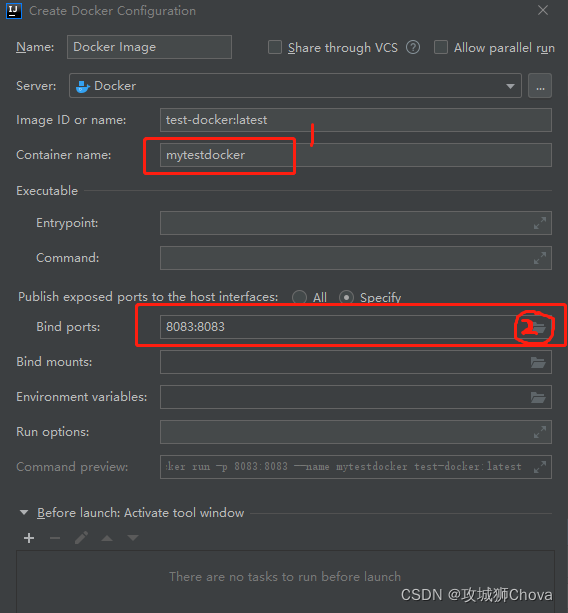Open Environment variables editor icon
Viewport: 568px width, 613px height.
tap(538, 398)
